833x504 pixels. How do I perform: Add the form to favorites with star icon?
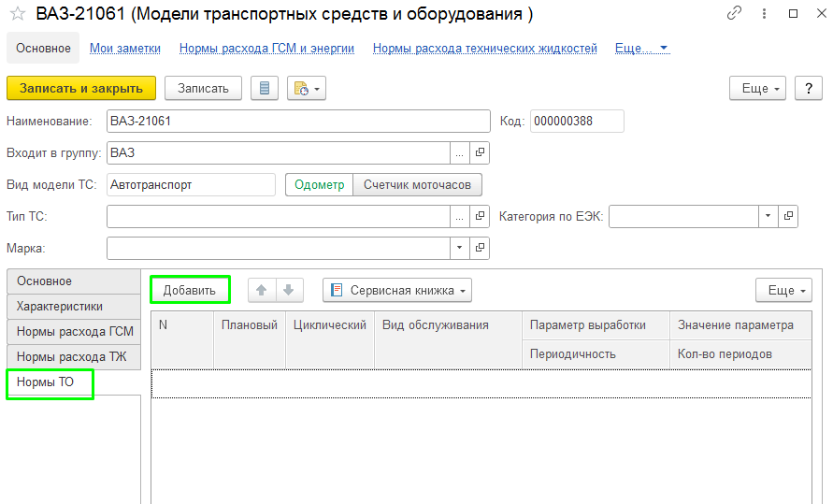pos(18,14)
